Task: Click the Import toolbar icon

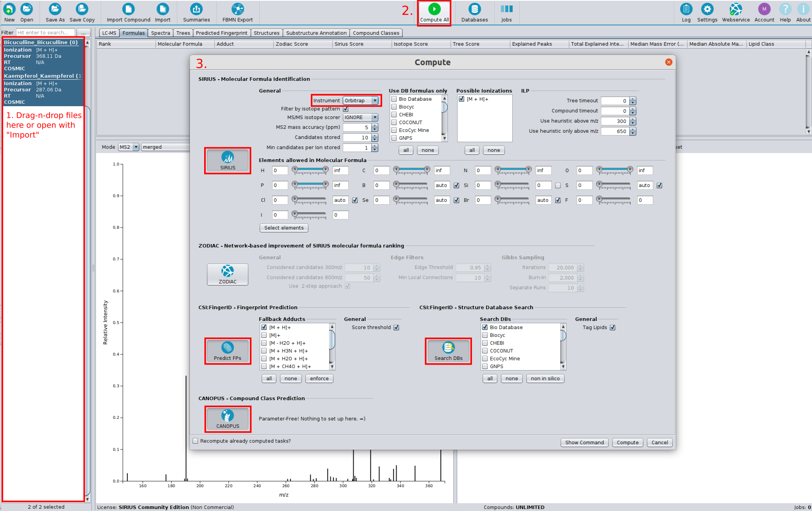Action: click(x=162, y=9)
